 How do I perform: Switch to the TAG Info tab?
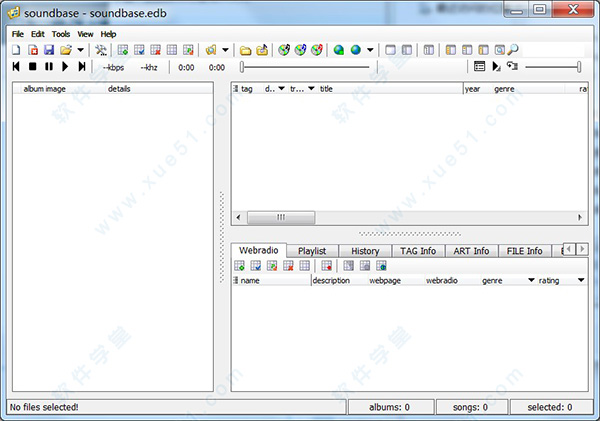pyautogui.click(x=418, y=251)
